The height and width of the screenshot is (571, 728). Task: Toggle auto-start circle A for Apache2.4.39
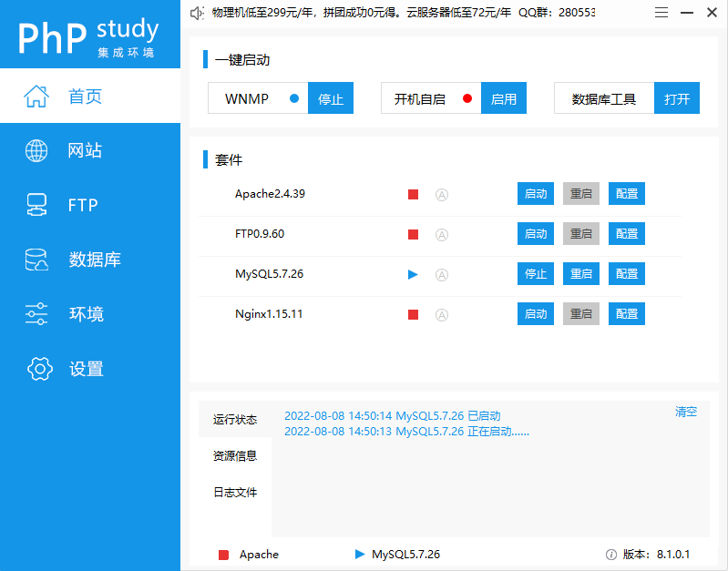(442, 195)
